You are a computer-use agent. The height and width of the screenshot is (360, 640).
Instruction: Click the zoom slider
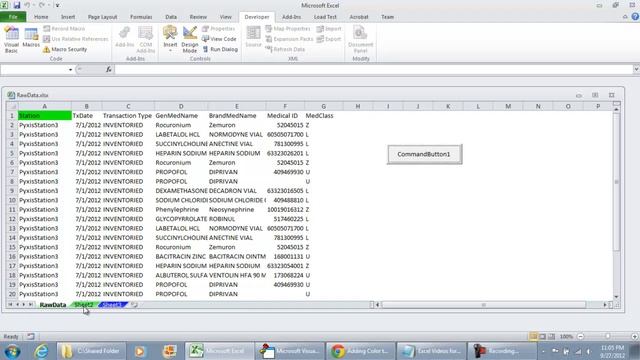pyautogui.click(x=607, y=337)
